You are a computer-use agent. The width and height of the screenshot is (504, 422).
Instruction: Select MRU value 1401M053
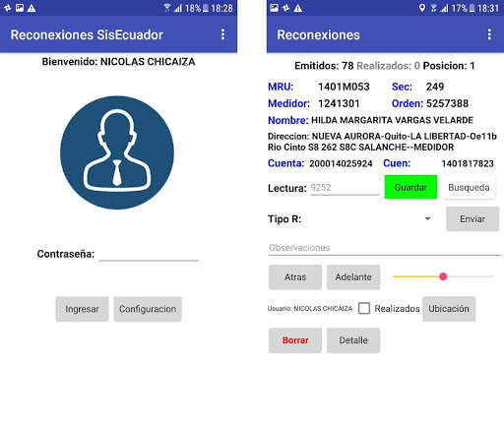tap(344, 87)
